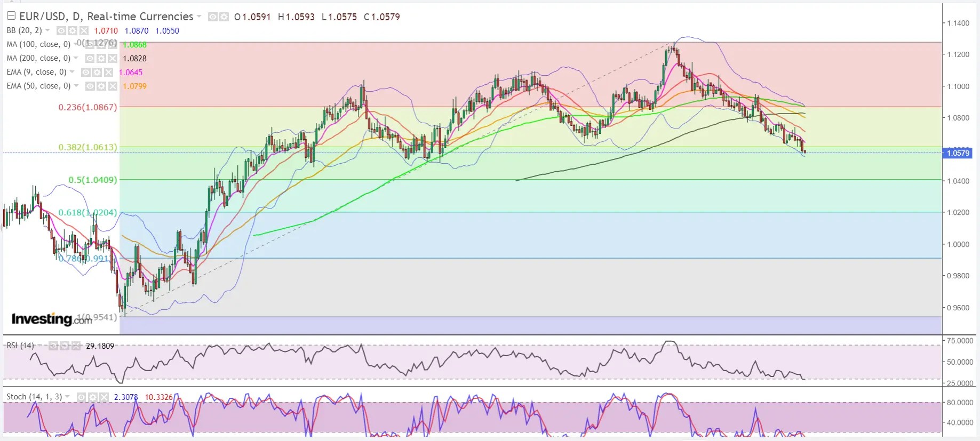
Task: Click the 1.1400 price axis label
Action: tap(958, 23)
